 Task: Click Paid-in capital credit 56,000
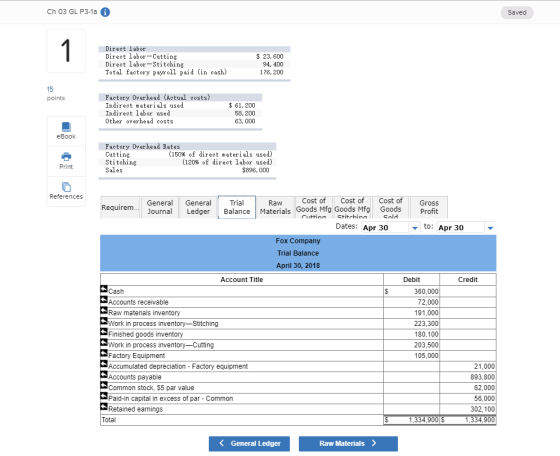(484, 399)
